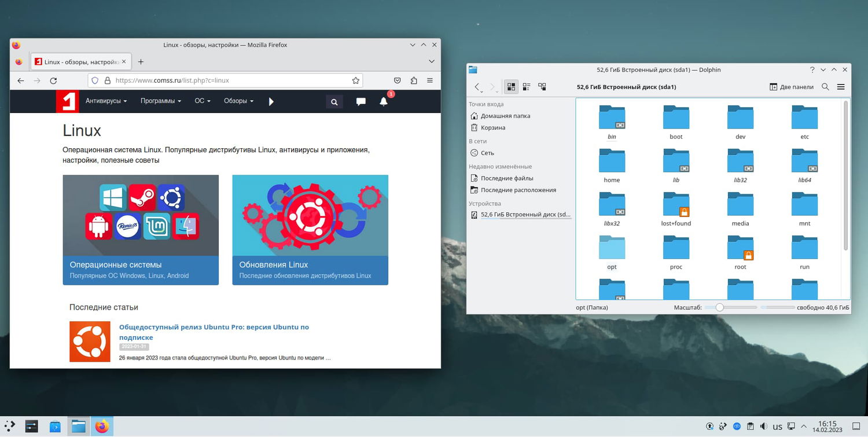Open the Ubuntu article thumbnail

(x=90, y=341)
